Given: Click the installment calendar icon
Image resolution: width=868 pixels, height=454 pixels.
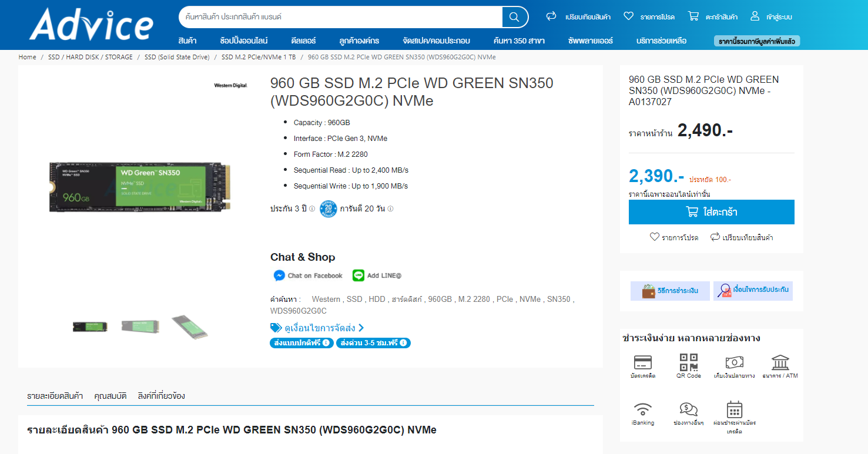Looking at the screenshot, I should [x=735, y=409].
